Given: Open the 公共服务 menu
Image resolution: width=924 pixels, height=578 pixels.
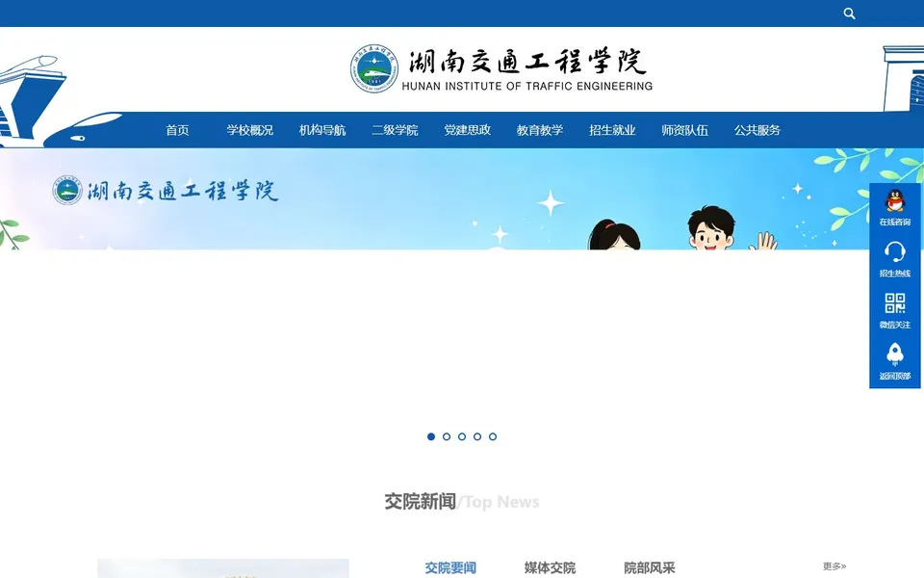Looking at the screenshot, I should pos(757,130).
